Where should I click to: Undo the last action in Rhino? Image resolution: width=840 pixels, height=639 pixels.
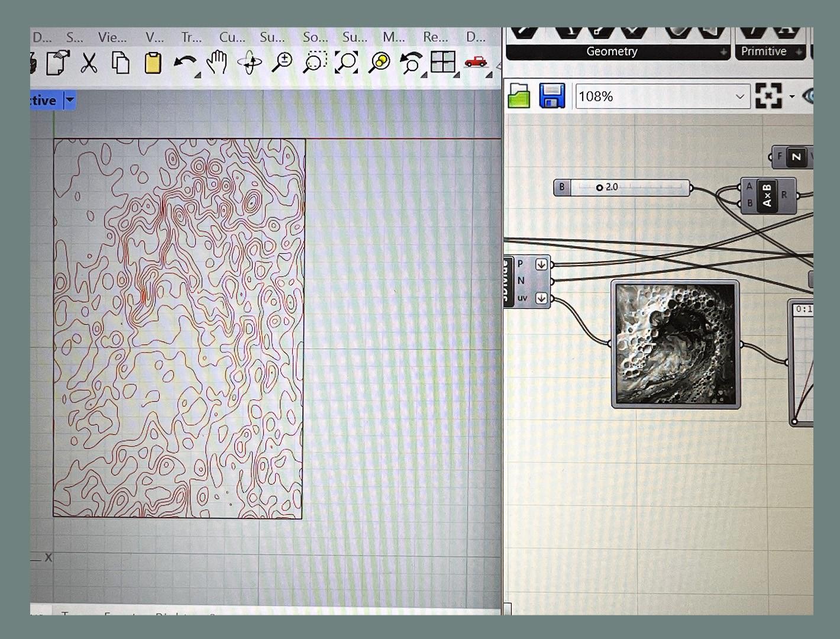[x=185, y=62]
